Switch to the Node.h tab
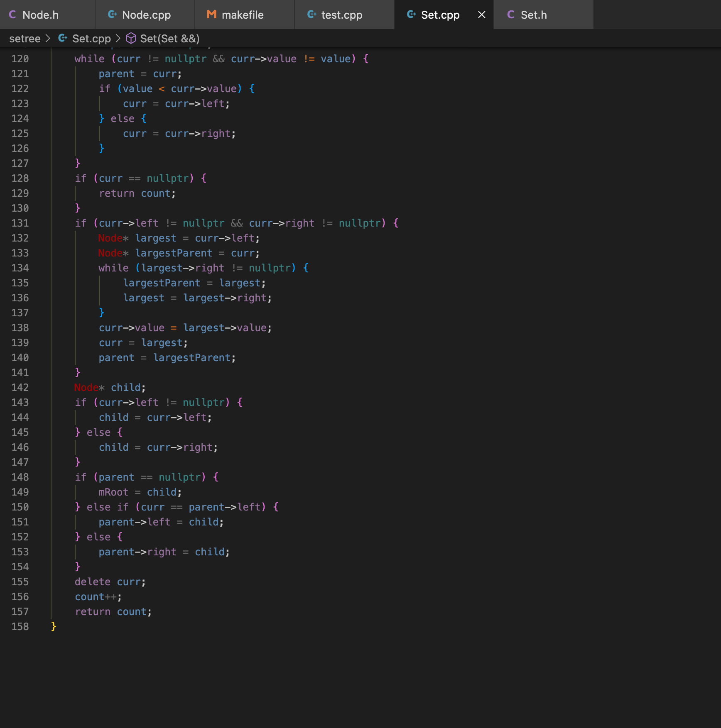The width and height of the screenshot is (721, 728). tap(40, 15)
